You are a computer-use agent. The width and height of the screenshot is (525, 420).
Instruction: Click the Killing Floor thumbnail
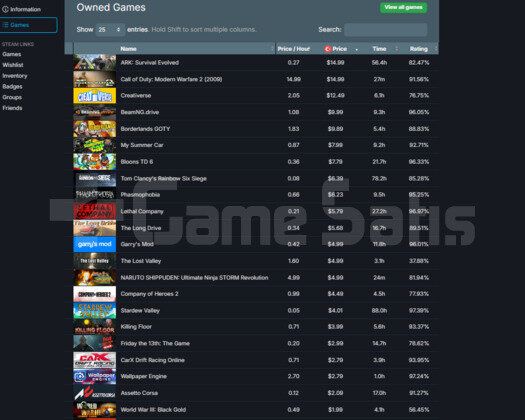[95, 327]
